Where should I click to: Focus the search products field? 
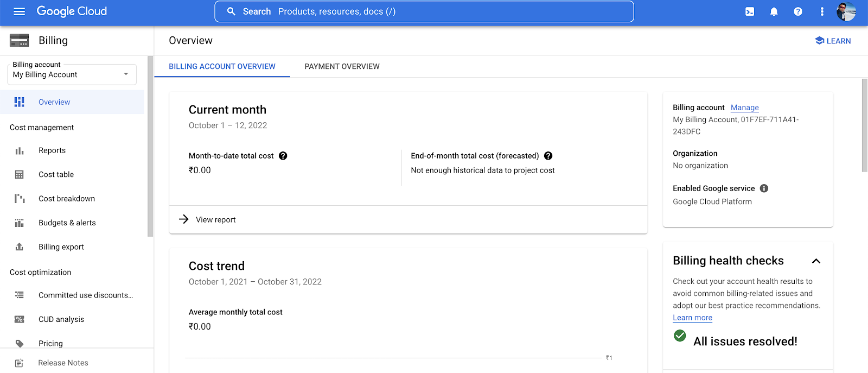click(424, 11)
